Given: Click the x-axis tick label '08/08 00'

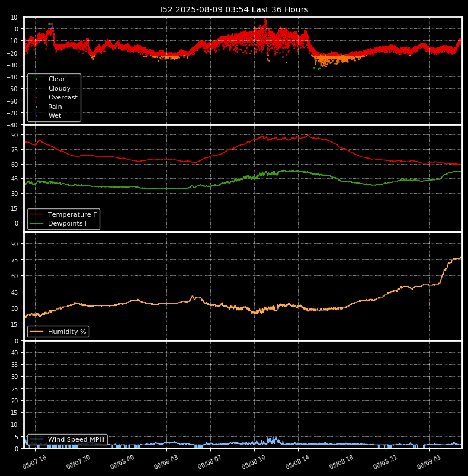Looking at the screenshot, I should coord(122,462).
